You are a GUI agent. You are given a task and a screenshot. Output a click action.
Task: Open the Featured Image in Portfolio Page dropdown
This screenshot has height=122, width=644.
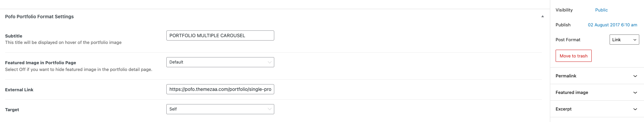[220, 62]
